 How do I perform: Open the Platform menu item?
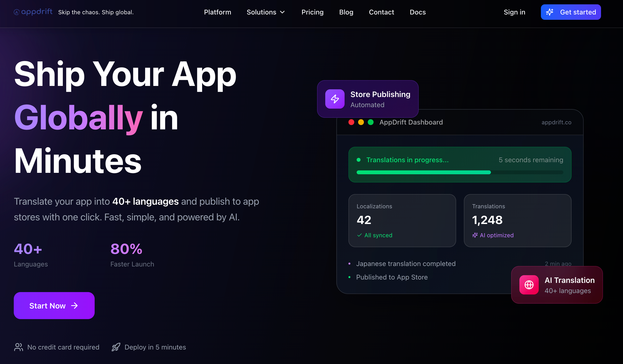[217, 12]
